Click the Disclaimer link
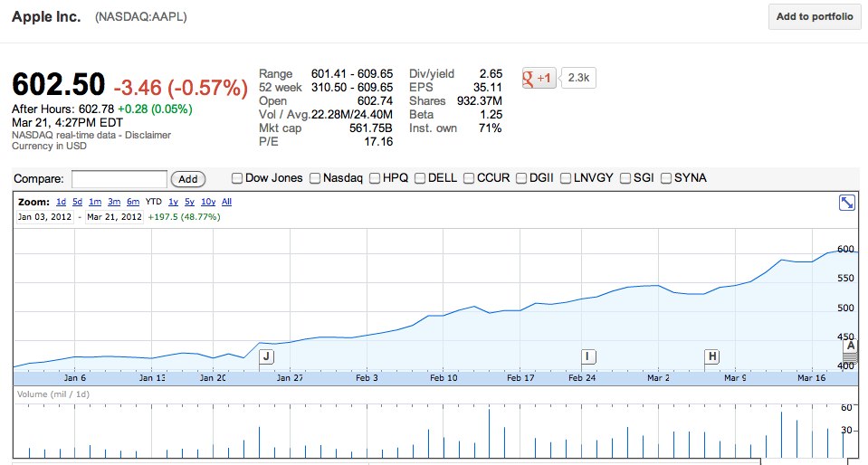This screenshot has width=868, height=465. point(148,135)
